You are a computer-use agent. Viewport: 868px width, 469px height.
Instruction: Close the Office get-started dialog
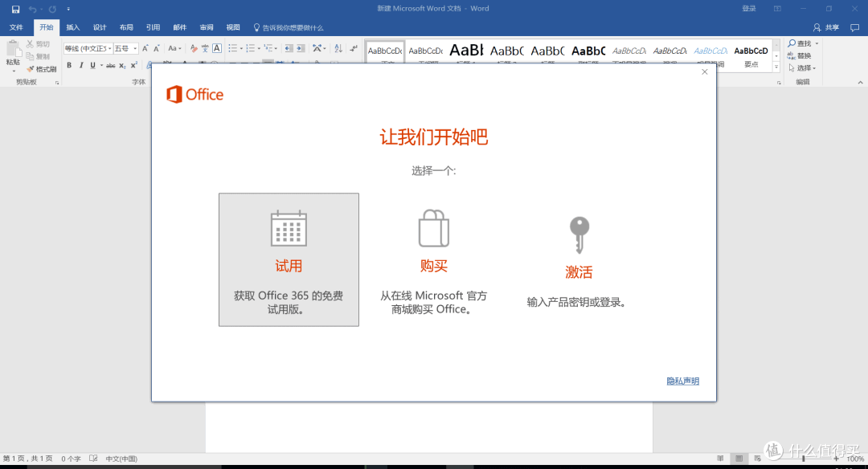[705, 72]
